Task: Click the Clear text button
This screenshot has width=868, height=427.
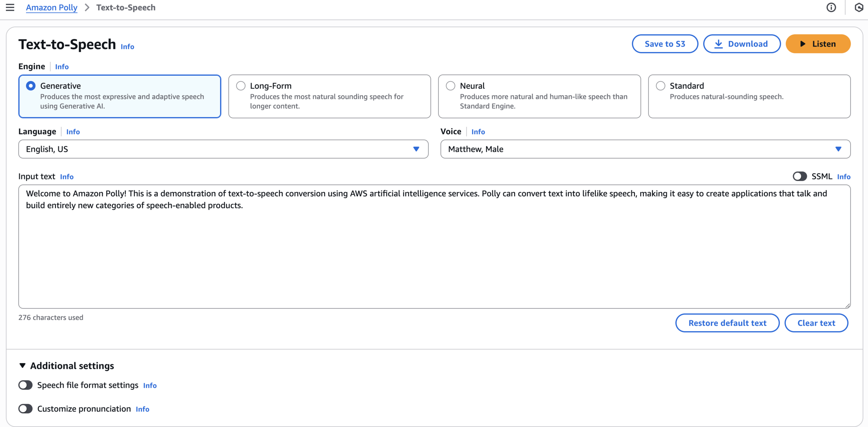Action: tap(816, 323)
